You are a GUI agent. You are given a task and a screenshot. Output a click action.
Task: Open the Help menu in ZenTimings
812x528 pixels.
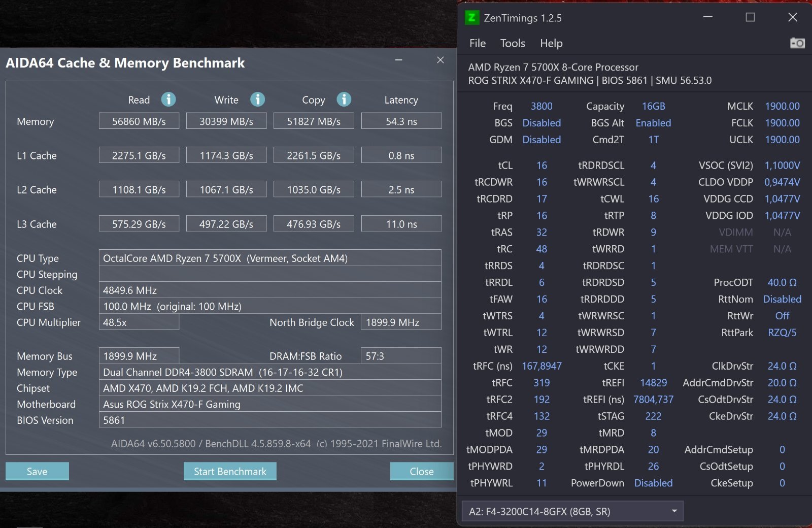(551, 43)
